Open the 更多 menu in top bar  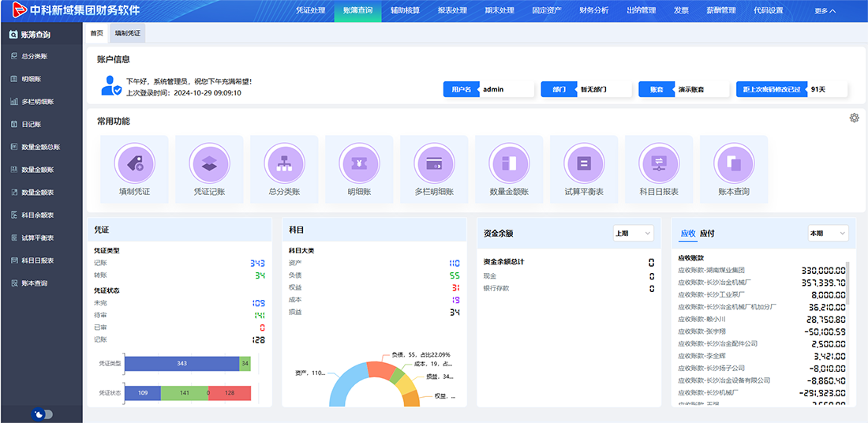point(825,11)
